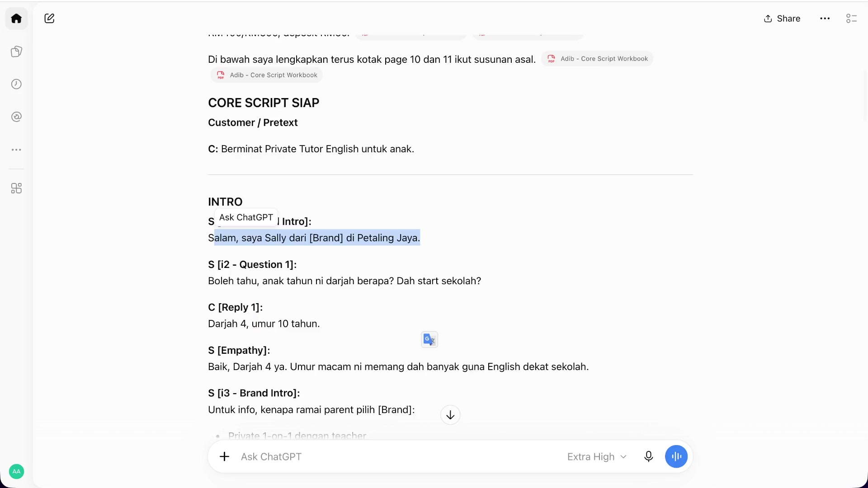Click Ask ChatGPT popup over selected text
The width and height of the screenshot is (868, 488).
tap(246, 217)
